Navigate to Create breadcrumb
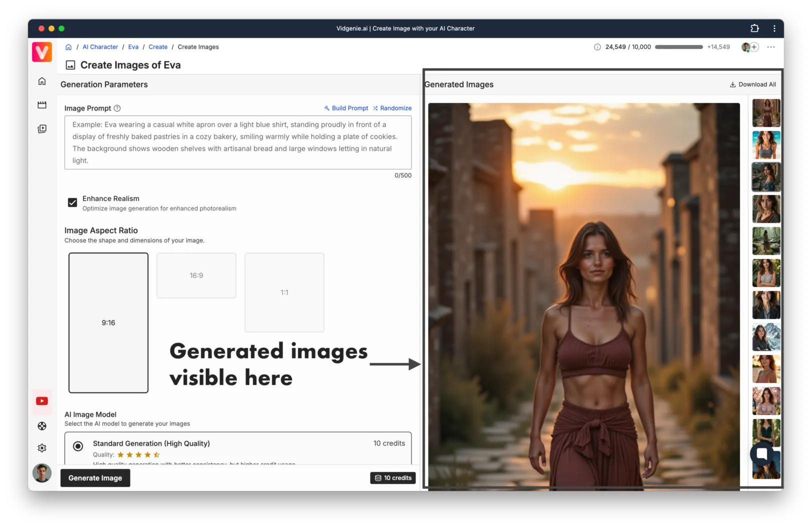The image size is (812, 528). (158, 47)
